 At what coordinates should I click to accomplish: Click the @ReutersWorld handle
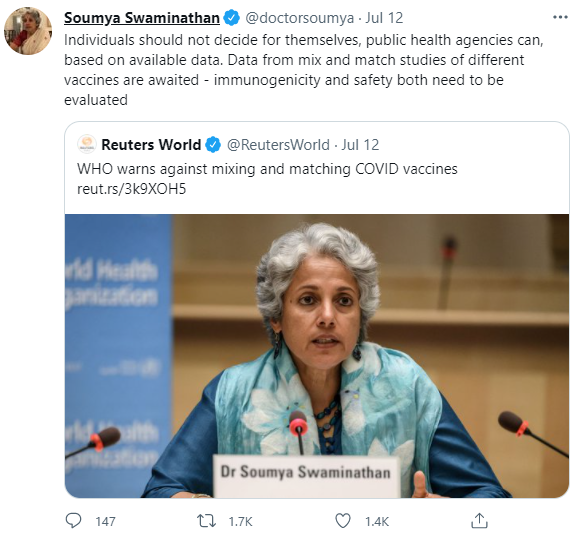pyautogui.click(x=278, y=145)
